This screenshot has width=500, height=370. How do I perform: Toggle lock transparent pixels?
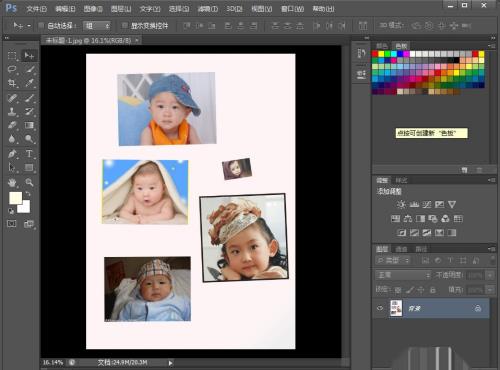click(398, 290)
